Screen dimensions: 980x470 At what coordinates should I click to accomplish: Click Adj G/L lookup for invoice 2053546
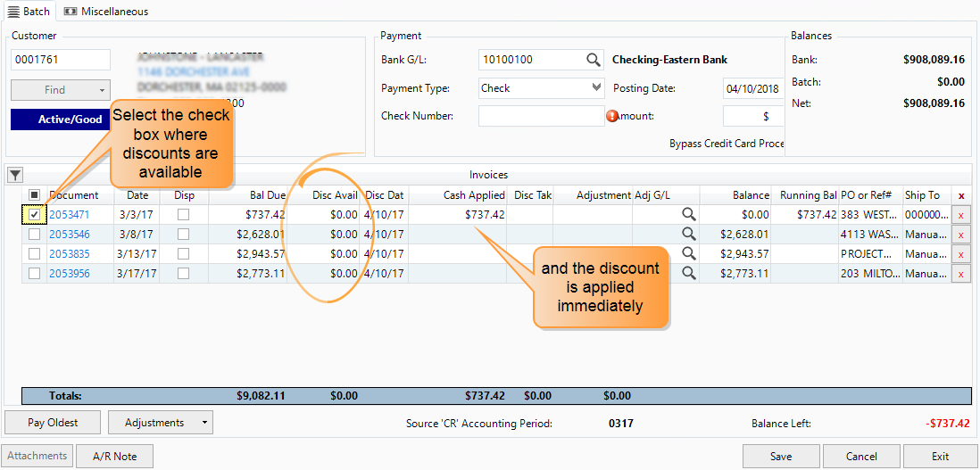coord(688,235)
